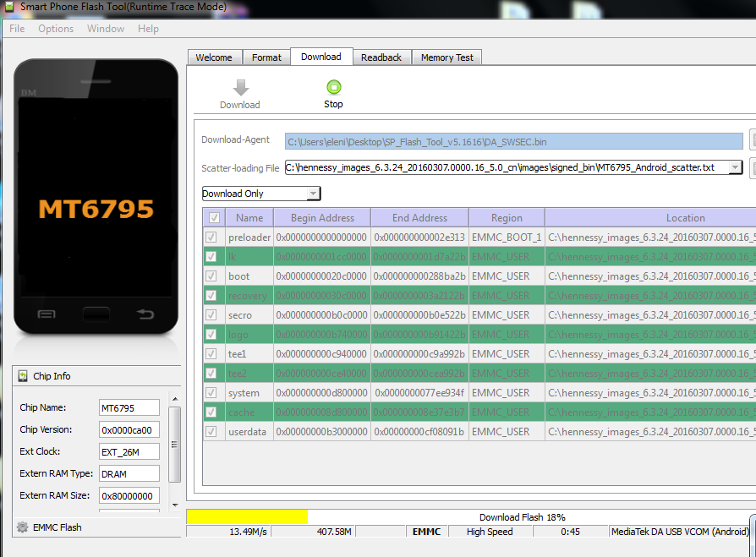Switch to the Memory Test tab
The width and height of the screenshot is (756, 557).
(x=447, y=57)
